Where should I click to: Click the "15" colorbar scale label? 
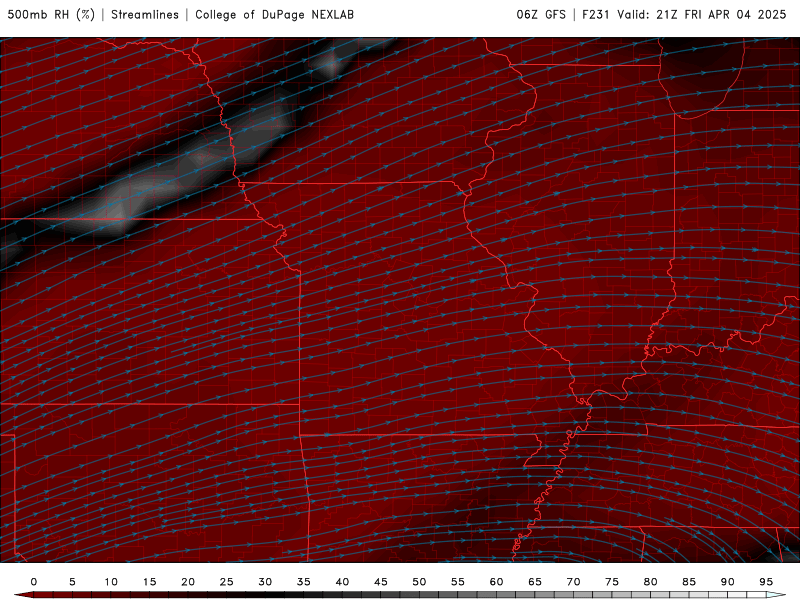coord(149,582)
